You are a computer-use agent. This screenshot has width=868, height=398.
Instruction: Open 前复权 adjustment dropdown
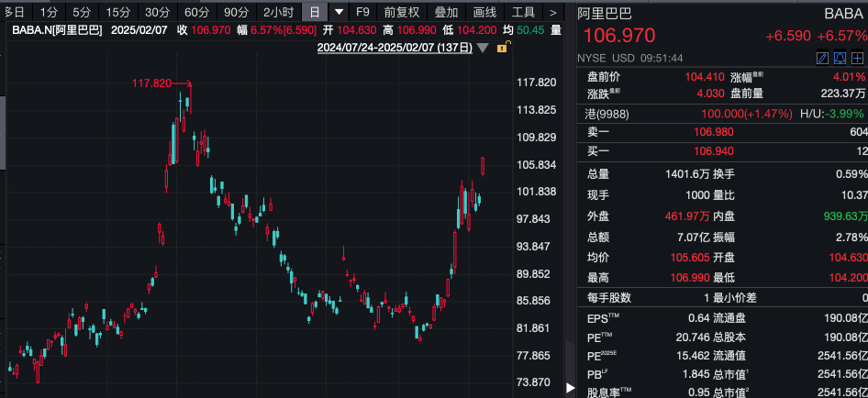pyautogui.click(x=401, y=12)
